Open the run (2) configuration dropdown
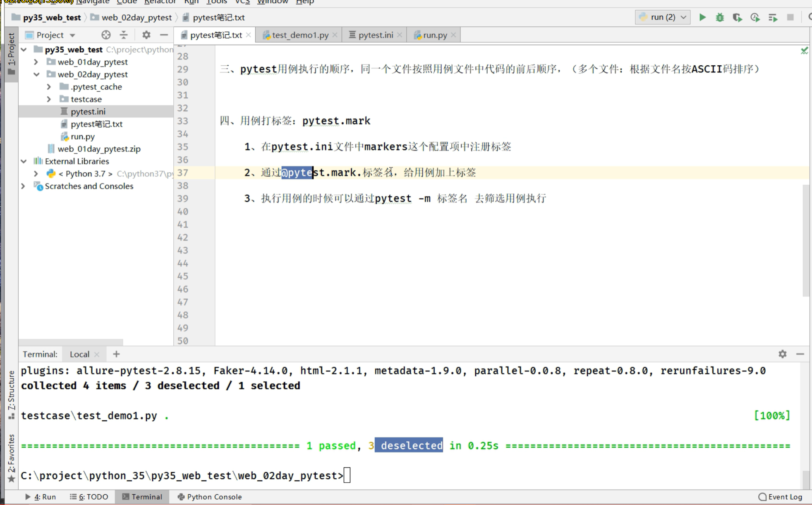Screen dimensions: 812x505 [663, 17]
